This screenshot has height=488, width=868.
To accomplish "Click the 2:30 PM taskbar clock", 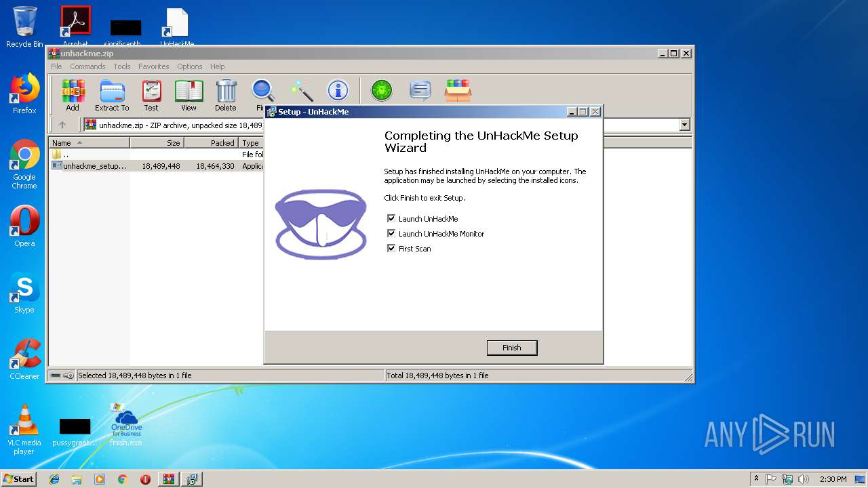I will click(833, 479).
